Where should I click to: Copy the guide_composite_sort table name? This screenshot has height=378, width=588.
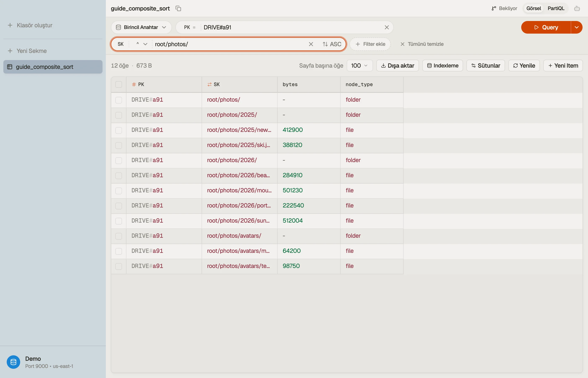tap(178, 8)
